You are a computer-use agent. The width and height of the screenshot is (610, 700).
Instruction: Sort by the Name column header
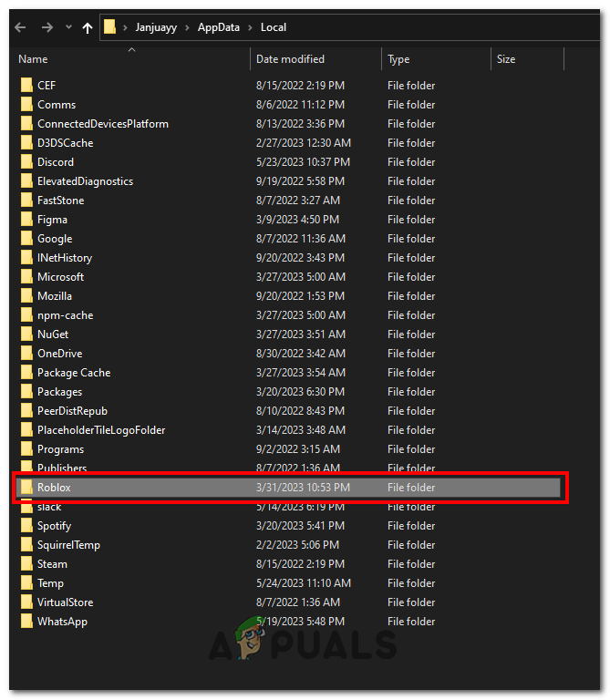pyautogui.click(x=33, y=59)
